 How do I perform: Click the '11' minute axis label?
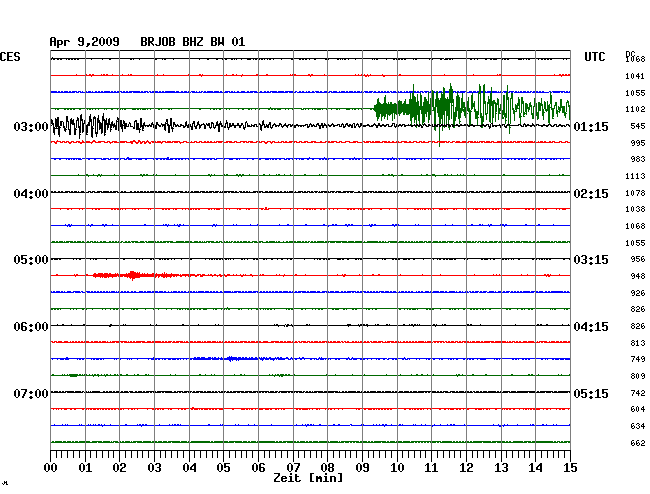pyautogui.click(x=431, y=468)
